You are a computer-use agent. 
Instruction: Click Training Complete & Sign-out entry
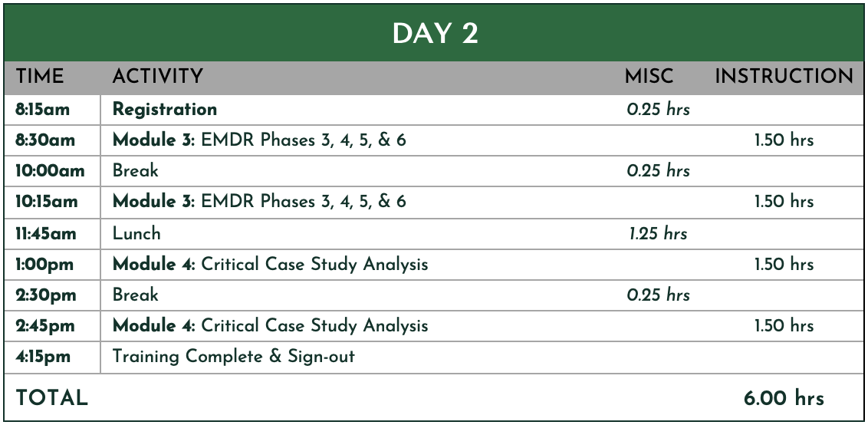(x=234, y=356)
